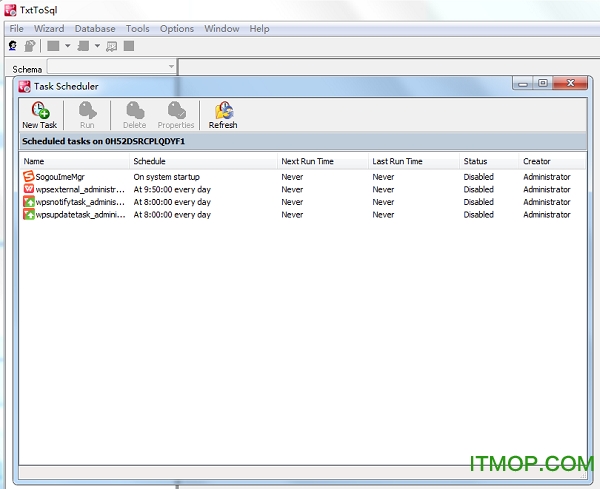
Task: Click the Run task icon
Action: (x=87, y=110)
